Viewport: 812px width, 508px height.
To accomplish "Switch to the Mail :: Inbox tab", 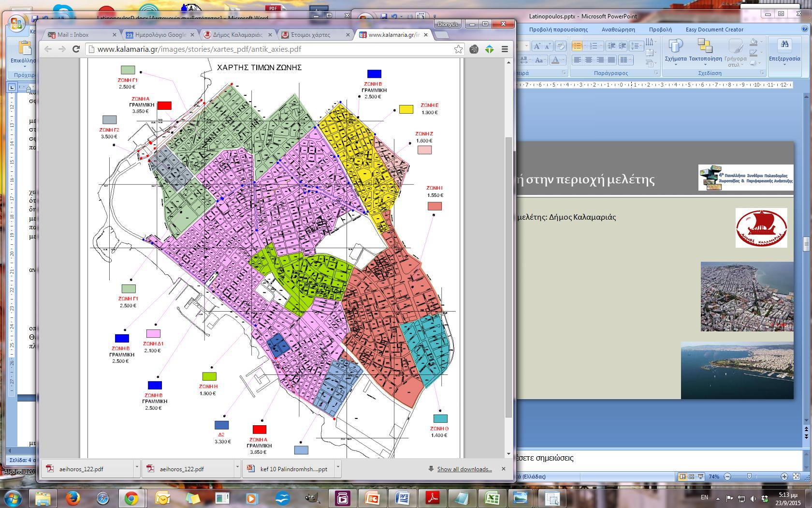I will point(79,35).
